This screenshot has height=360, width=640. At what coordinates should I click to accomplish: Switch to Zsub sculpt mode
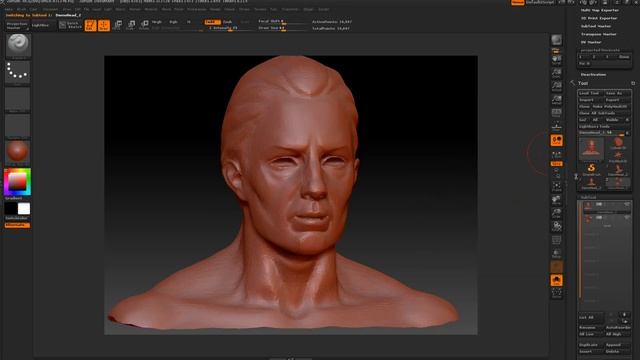[228, 22]
